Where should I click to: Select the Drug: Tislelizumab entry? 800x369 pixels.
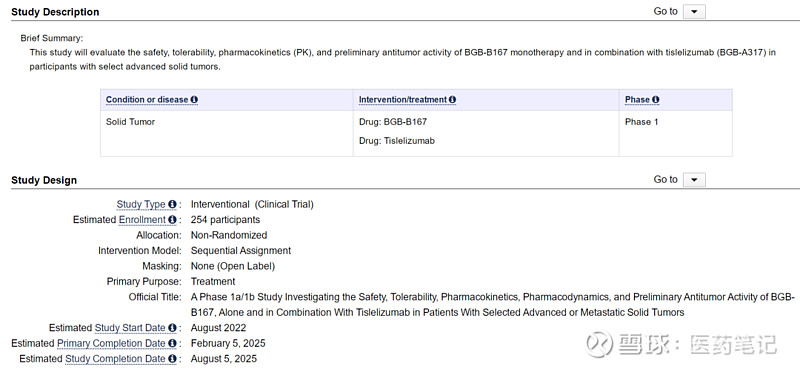point(396,141)
